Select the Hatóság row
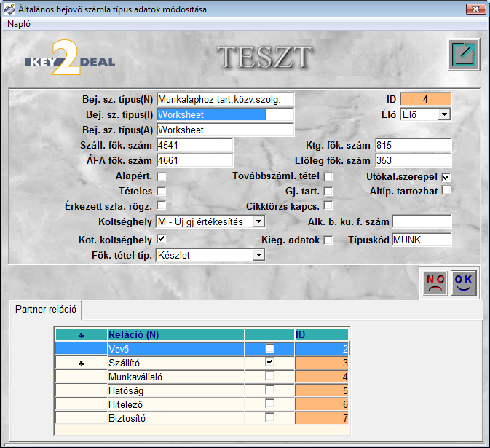Viewport: 490px width, 448px height. coord(202,390)
